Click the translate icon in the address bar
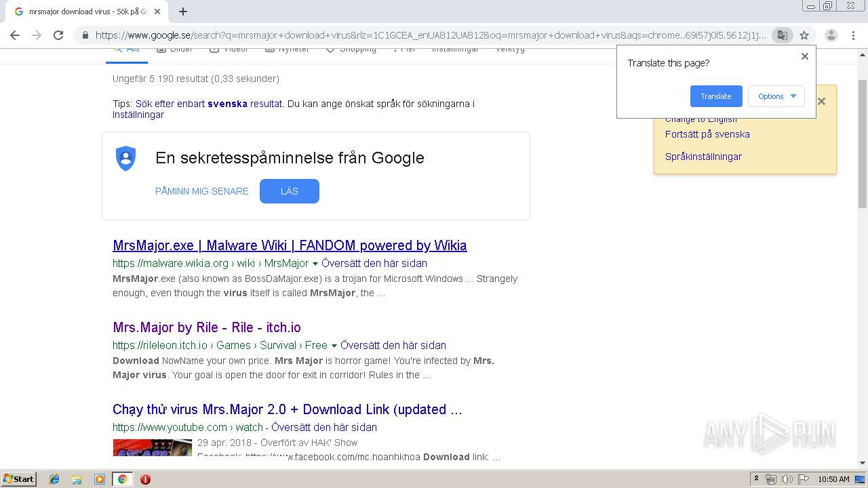The image size is (868, 488). pos(782,35)
